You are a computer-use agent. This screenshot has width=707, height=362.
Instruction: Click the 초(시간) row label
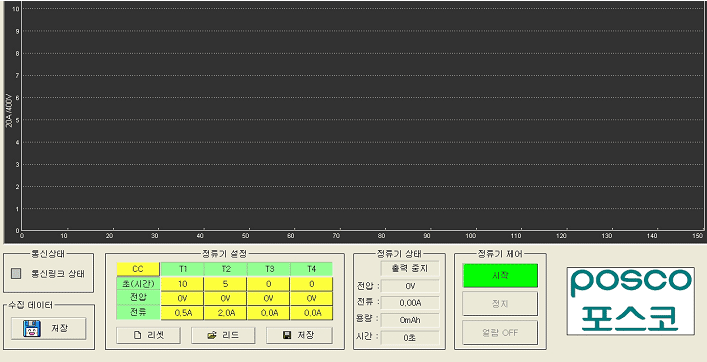pyautogui.click(x=138, y=284)
